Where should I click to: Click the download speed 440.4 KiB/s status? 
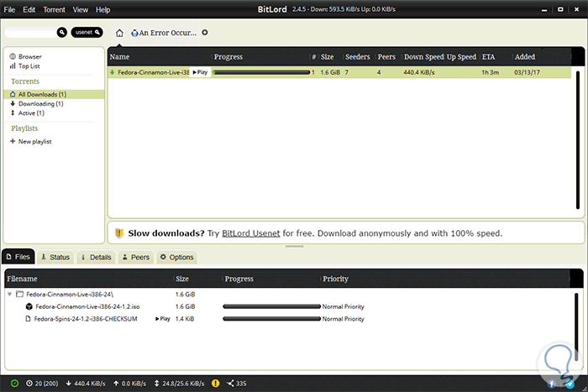click(x=86, y=384)
